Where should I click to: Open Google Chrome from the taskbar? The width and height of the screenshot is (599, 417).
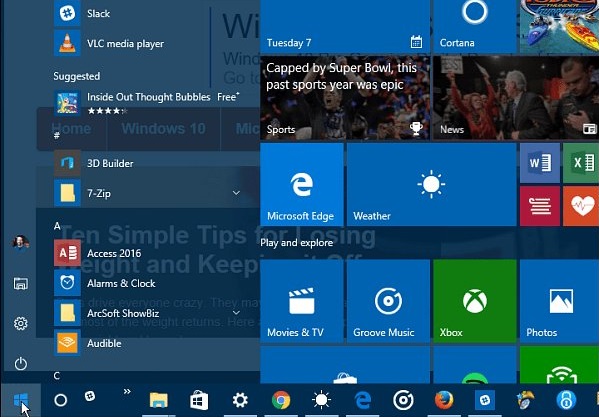[x=281, y=401]
